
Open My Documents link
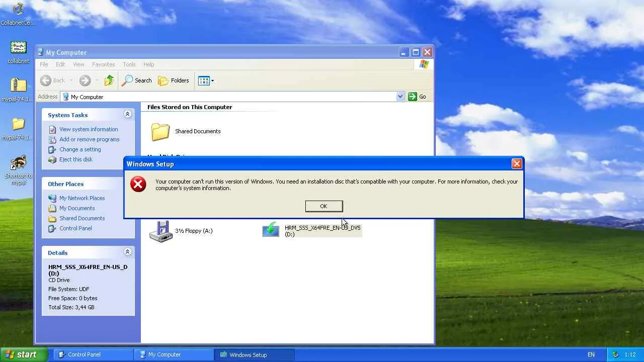point(77,208)
